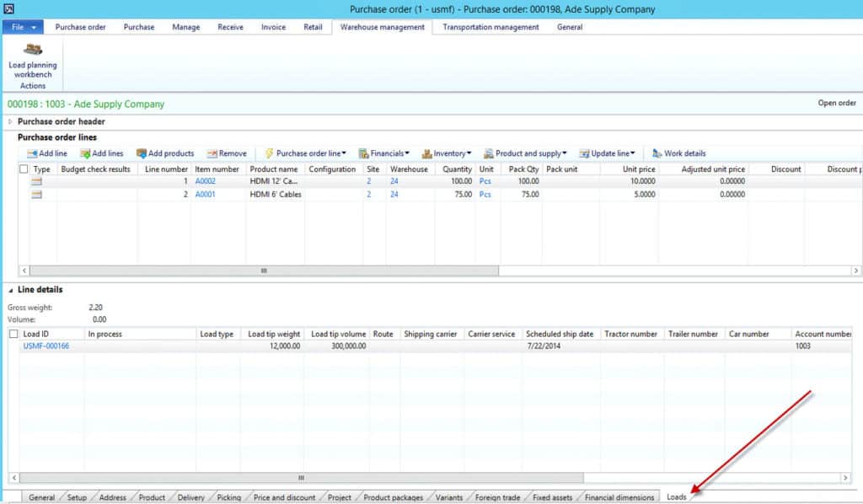Open the File dropdown menu
Screen dimensions: 863x504
pos(23,27)
